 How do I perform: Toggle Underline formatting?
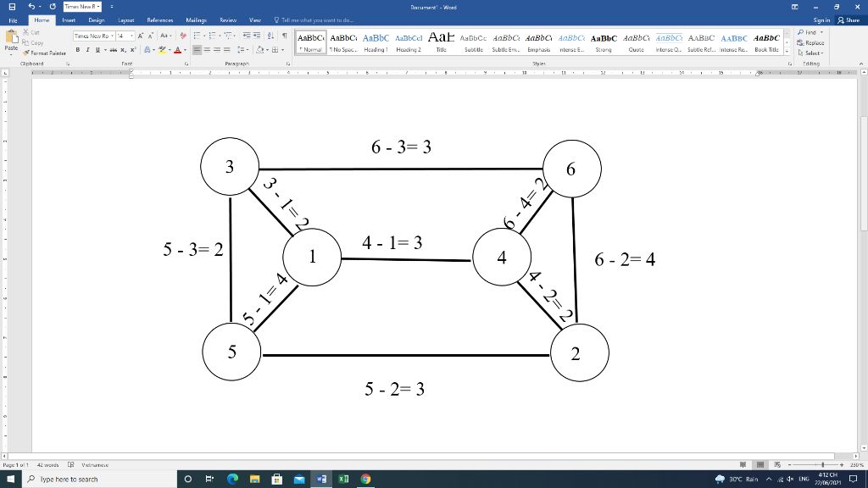coord(97,50)
